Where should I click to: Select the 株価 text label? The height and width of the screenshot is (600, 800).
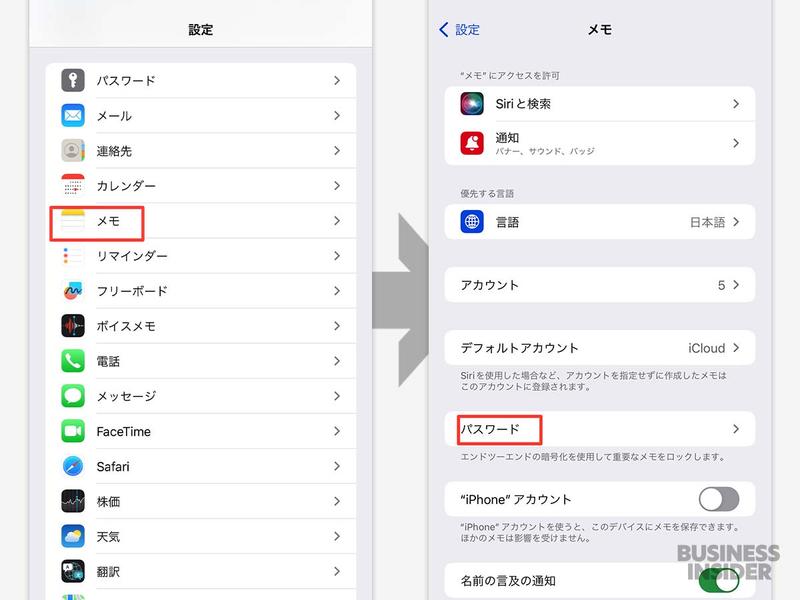click(108, 502)
